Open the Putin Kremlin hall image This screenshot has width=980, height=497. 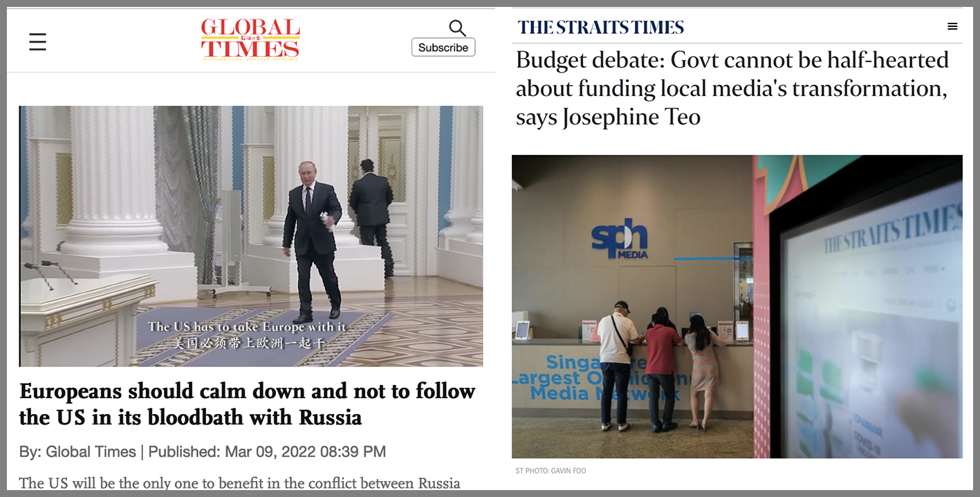point(251,236)
